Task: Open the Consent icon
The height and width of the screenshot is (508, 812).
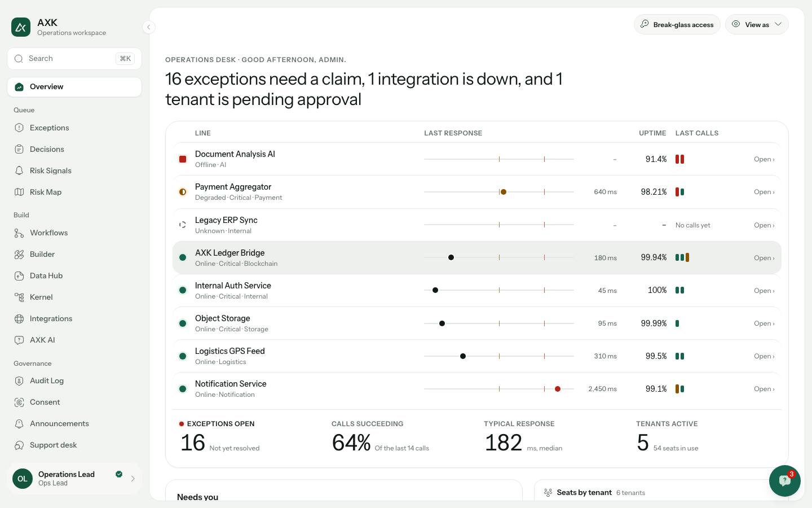Action: [x=19, y=402]
